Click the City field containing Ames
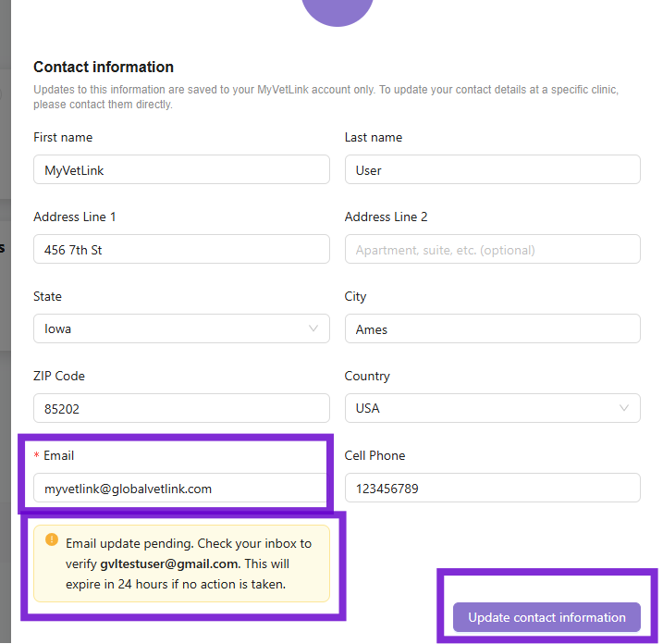The width and height of the screenshot is (663, 644). [x=493, y=328]
